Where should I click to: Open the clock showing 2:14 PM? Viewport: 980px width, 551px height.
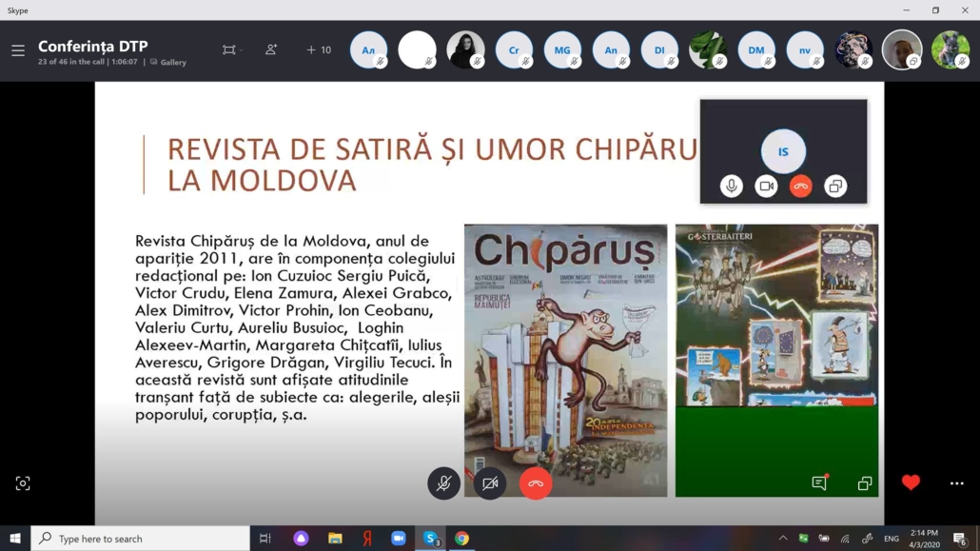(924, 539)
